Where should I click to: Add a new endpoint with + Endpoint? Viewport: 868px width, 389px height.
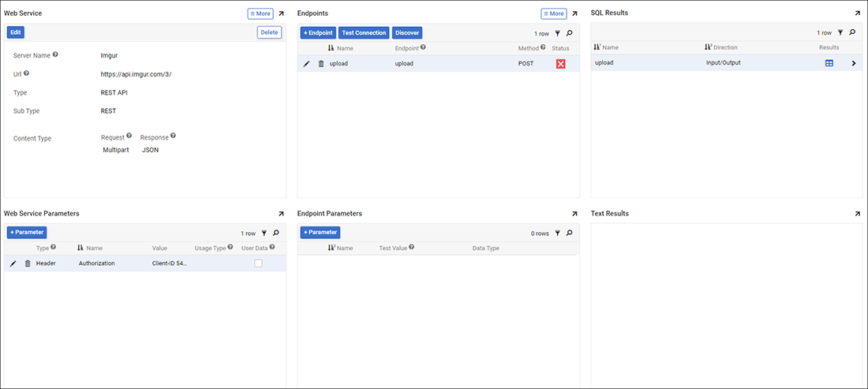318,33
